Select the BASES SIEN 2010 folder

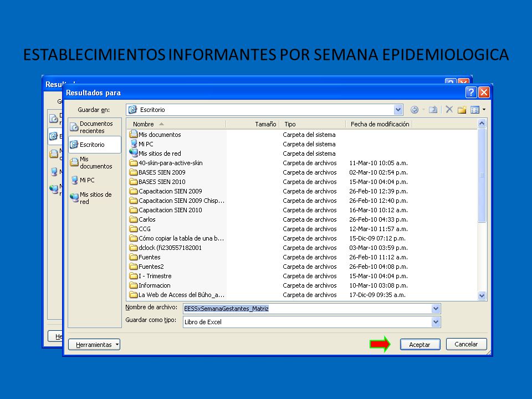[157, 182]
